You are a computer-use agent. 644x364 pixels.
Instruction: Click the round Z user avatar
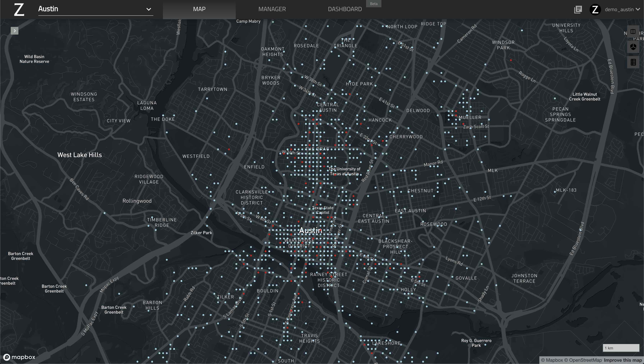[x=595, y=10]
